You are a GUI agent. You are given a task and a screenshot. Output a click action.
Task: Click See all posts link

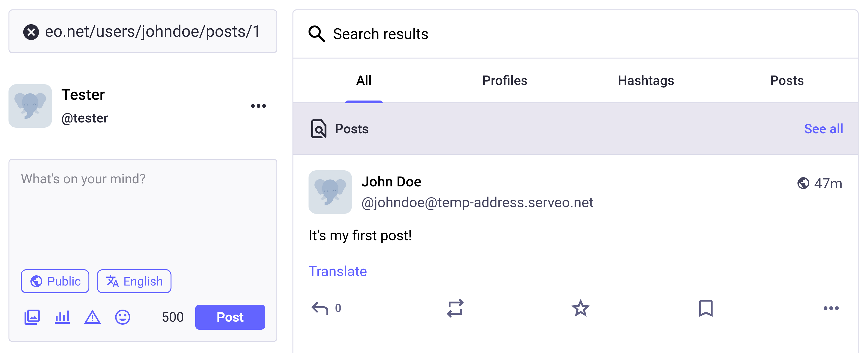tap(823, 129)
